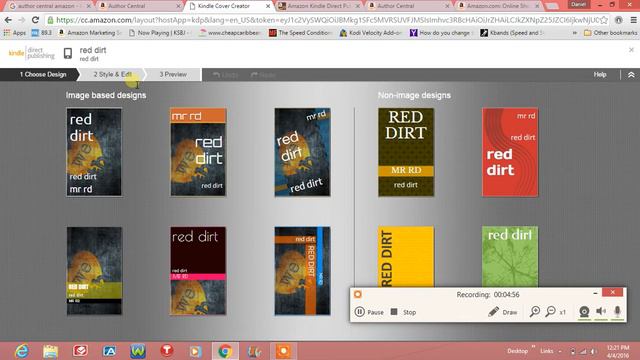Screen dimensions: 640x360
Task: Click the URL address bar
Action: point(327,20)
